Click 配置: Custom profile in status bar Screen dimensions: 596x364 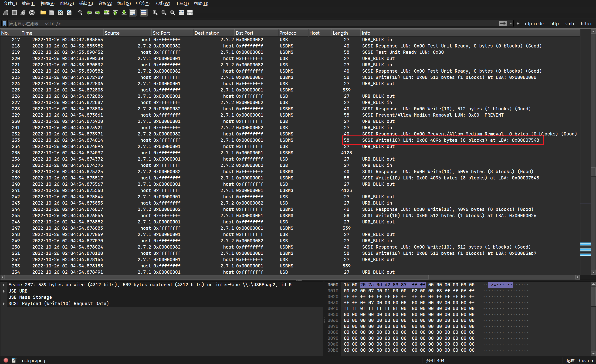(580, 360)
